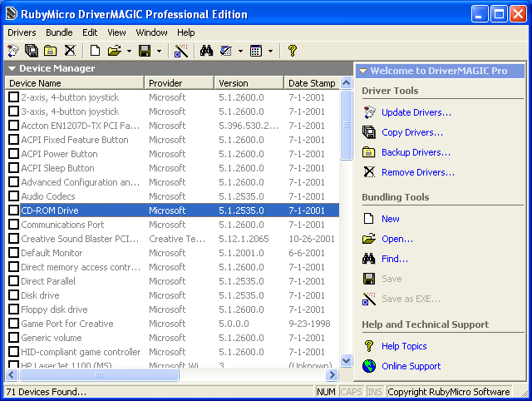
Task: Open the Edit menu
Action: (x=90, y=32)
